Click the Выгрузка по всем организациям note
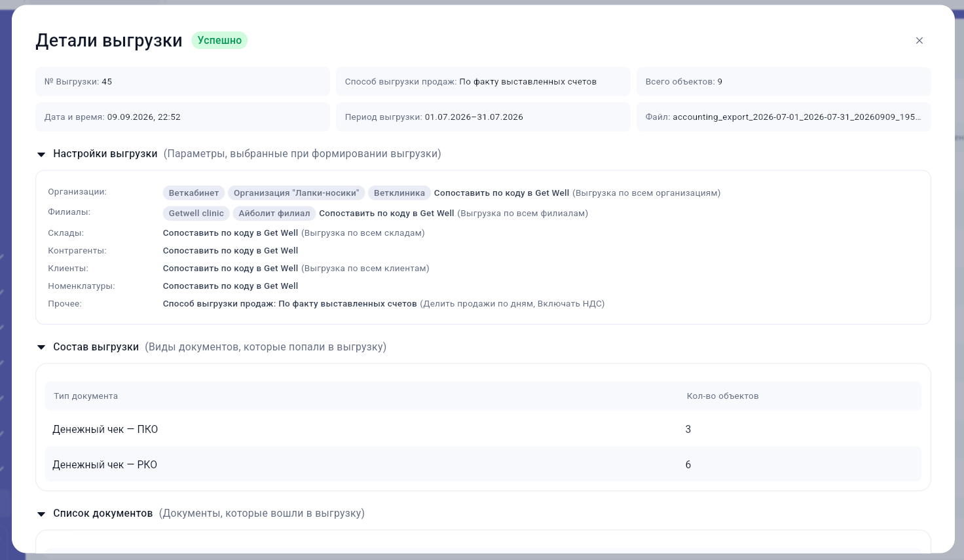Image resolution: width=964 pixels, height=560 pixels. click(x=646, y=193)
